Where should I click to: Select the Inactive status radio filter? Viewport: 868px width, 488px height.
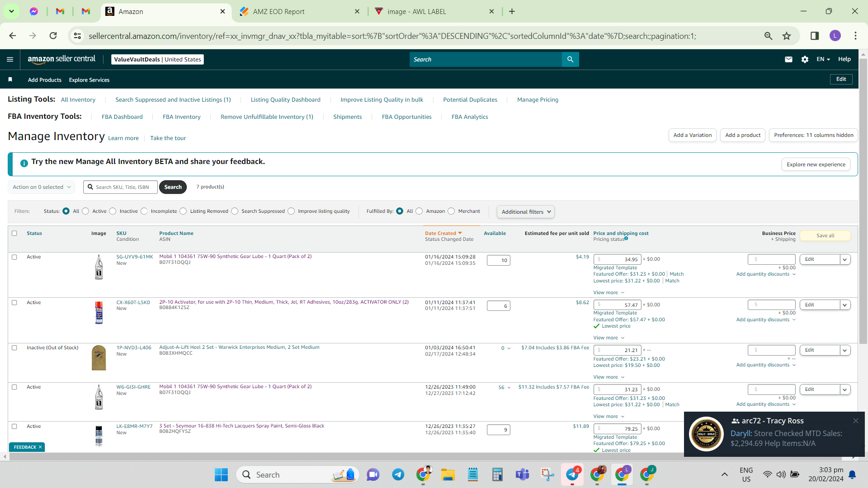[x=113, y=211]
